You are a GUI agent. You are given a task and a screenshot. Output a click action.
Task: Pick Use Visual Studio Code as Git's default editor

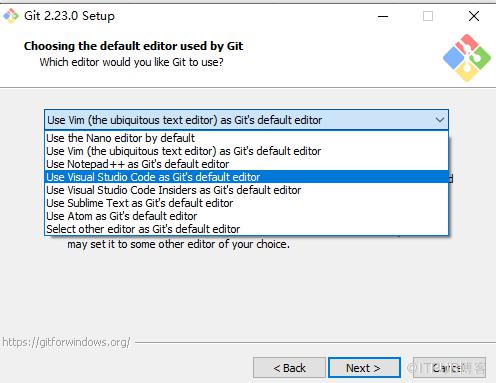[x=246, y=177]
